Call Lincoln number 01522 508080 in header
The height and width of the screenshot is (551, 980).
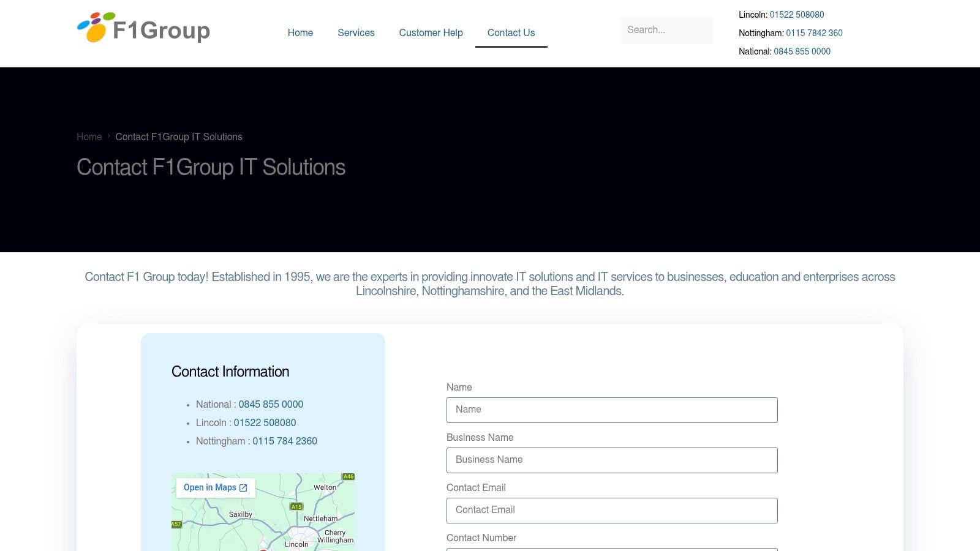797,15
